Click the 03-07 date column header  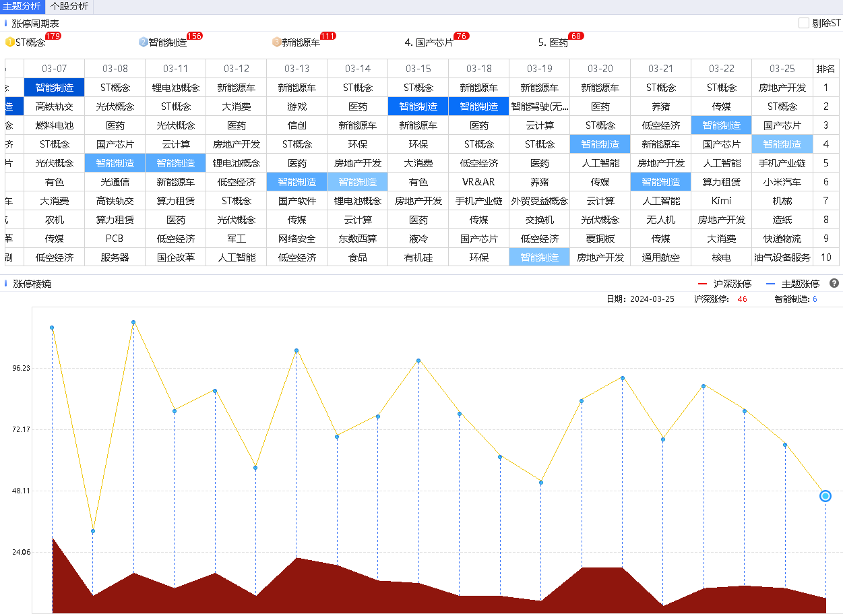pos(55,69)
